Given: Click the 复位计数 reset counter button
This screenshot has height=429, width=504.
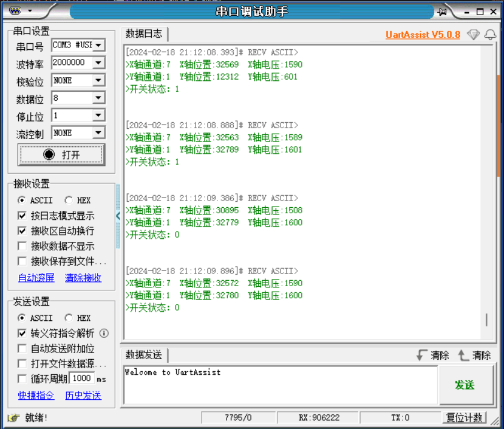Looking at the screenshot, I should (464, 417).
